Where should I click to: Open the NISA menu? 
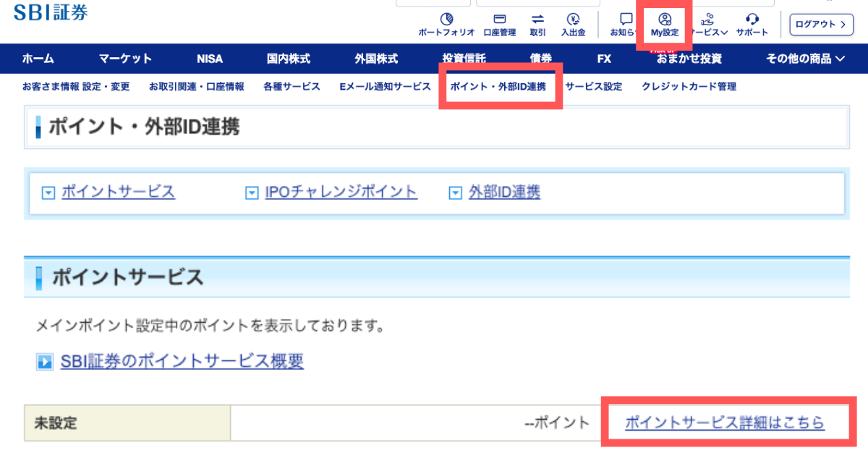point(210,59)
